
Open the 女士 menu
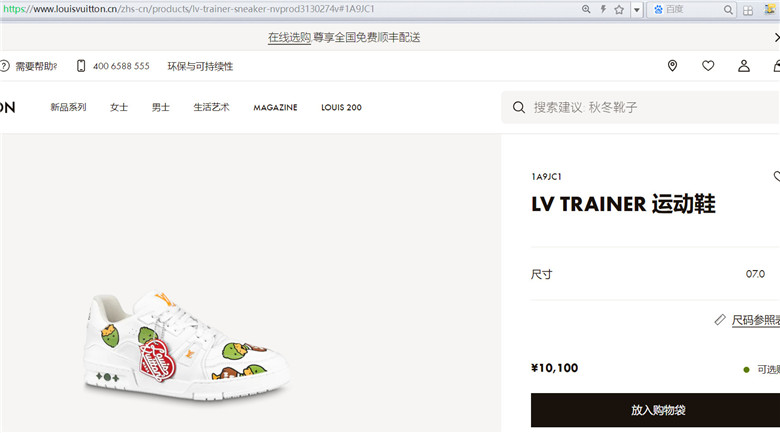click(119, 107)
